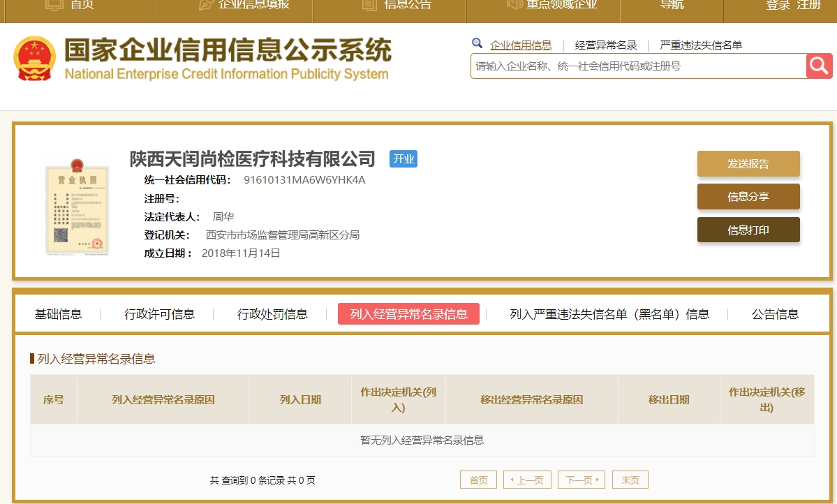Click the 重点领域企业 speaker icon

514,5
